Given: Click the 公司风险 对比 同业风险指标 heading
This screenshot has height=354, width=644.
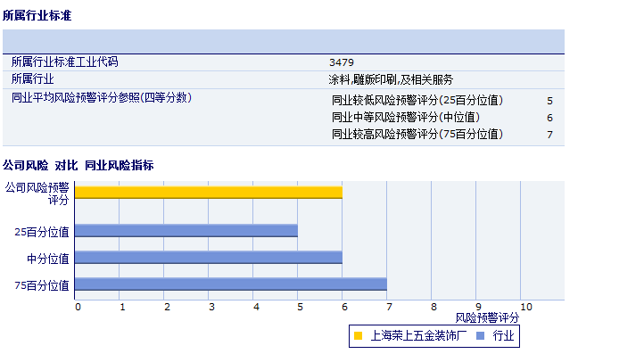Looking at the screenshot, I should click(x=78, y=166).
